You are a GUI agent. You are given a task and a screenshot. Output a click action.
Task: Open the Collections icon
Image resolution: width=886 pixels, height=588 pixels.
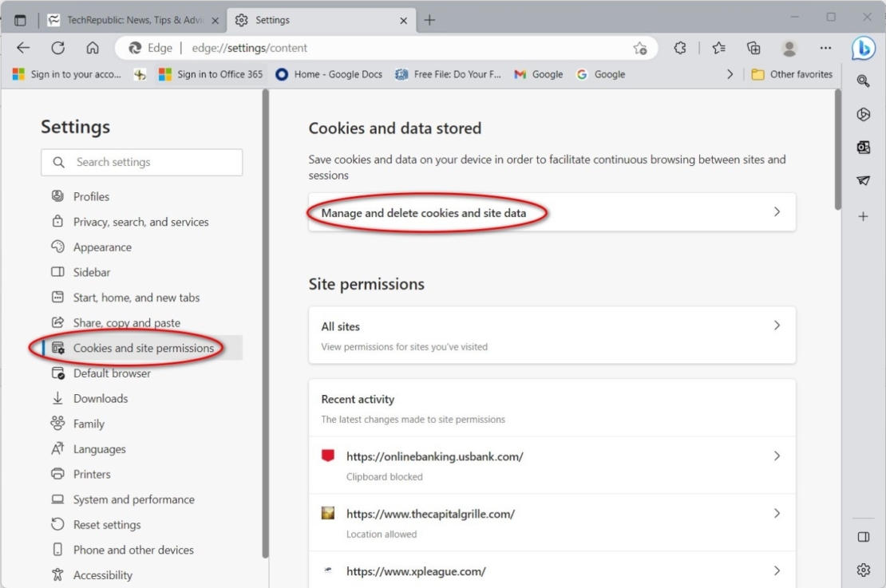(753, 48)
